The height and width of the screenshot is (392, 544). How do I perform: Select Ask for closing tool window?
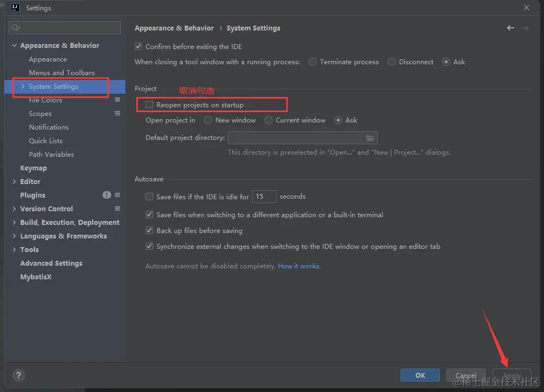(x=446, y=62)
